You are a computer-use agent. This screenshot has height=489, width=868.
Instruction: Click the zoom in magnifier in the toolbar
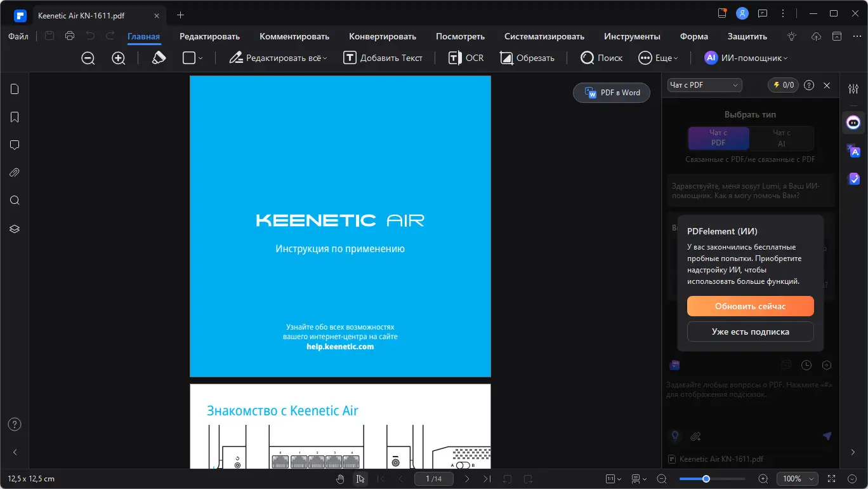pos(119,58)
